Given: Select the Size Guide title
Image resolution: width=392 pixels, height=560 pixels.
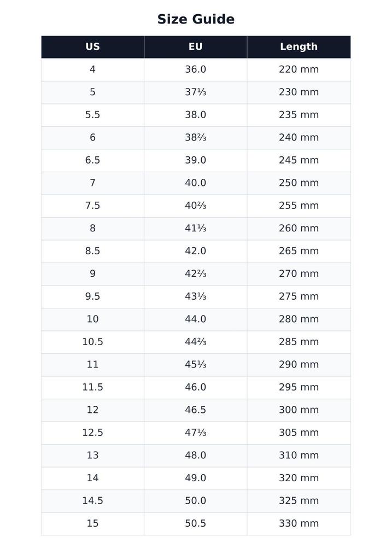Looking at the screenshot, I should (196, 19).
